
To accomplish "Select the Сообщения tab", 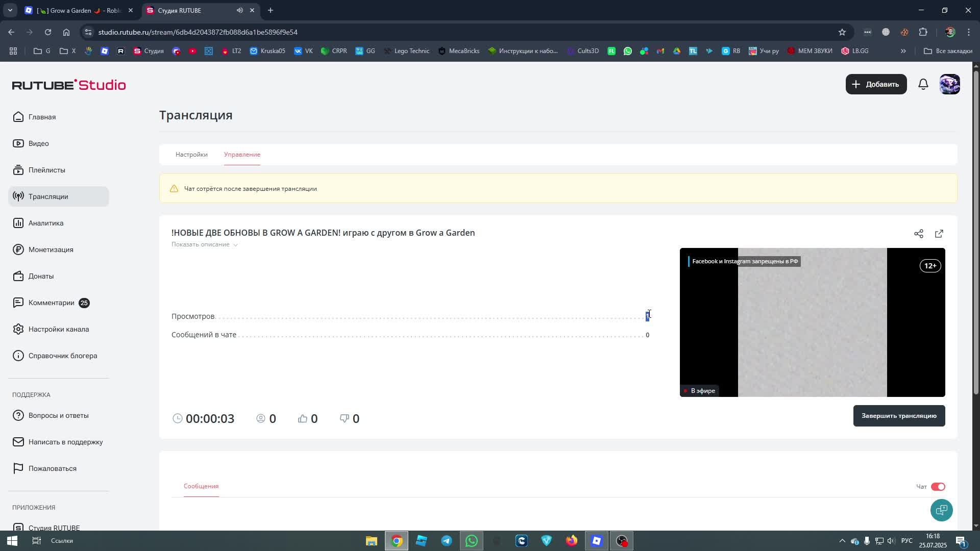I will tap(201, 486).
